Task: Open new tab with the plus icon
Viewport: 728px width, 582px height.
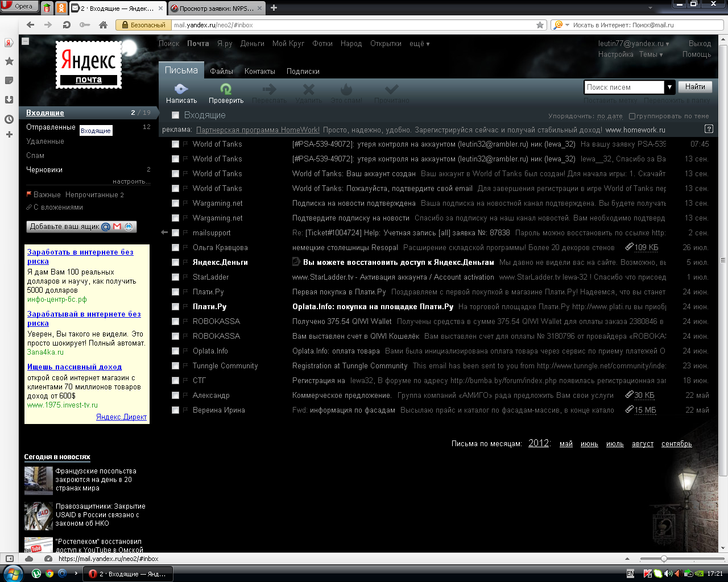Action: point(274,8)
